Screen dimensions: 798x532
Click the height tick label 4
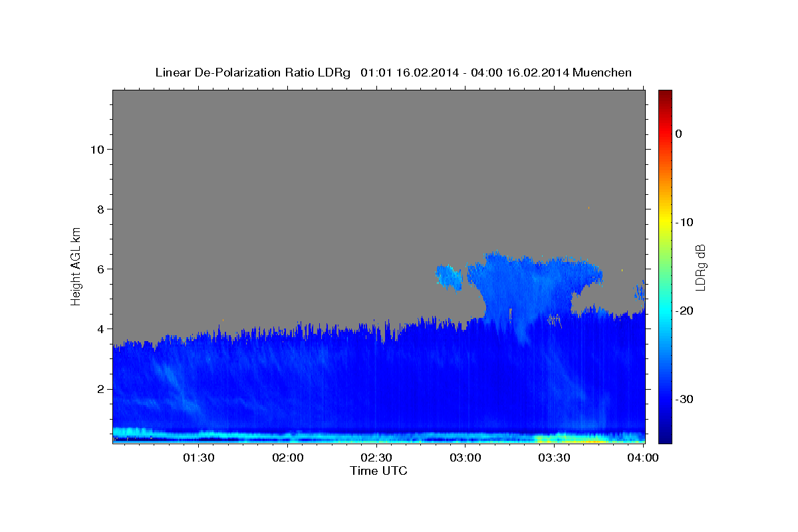100,329
